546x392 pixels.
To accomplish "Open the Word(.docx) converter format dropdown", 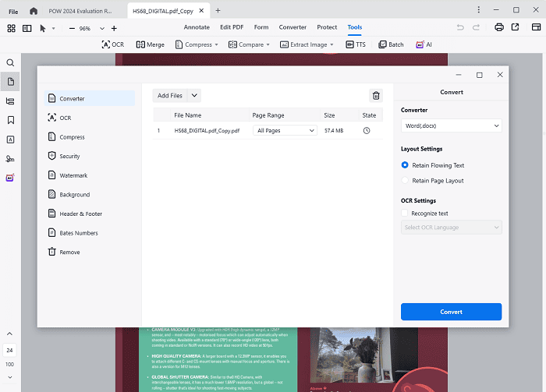I will (451, 126).
